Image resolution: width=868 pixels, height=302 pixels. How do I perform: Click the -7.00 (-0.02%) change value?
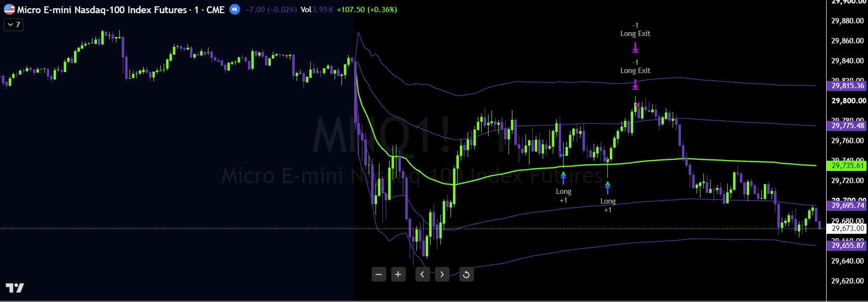click(x=271, y=10)
